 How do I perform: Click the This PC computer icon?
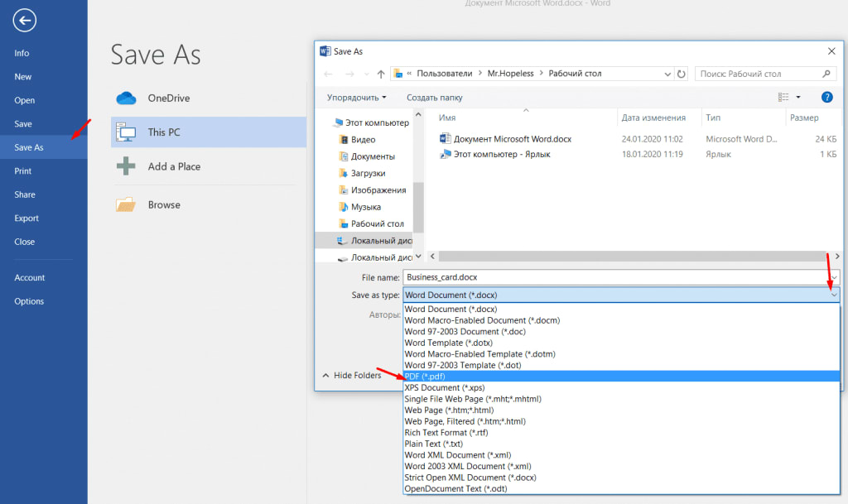pyautogui.click(x=126, y=132)
